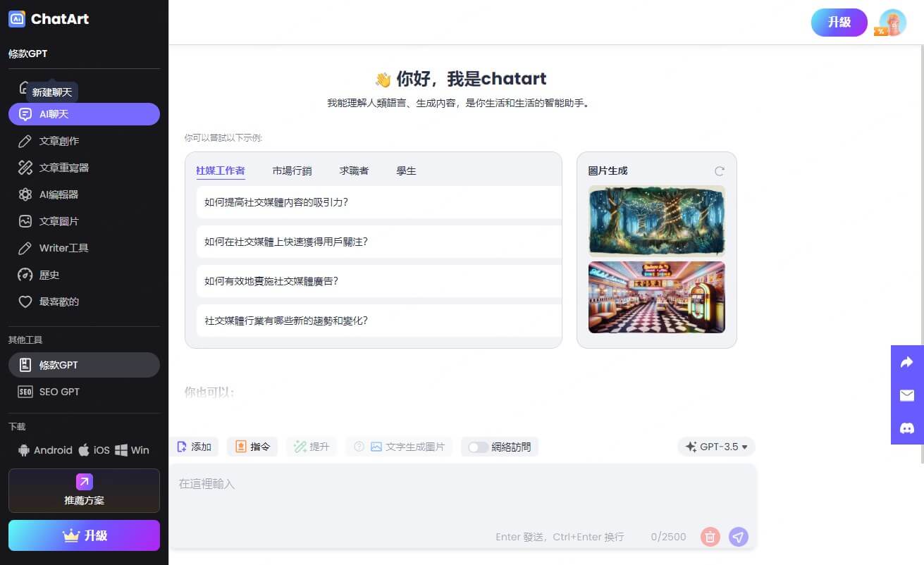This screenshot has height=565, width=924.
Task: Refresh the 圖片生成 samples
Action: click(719, 171)
